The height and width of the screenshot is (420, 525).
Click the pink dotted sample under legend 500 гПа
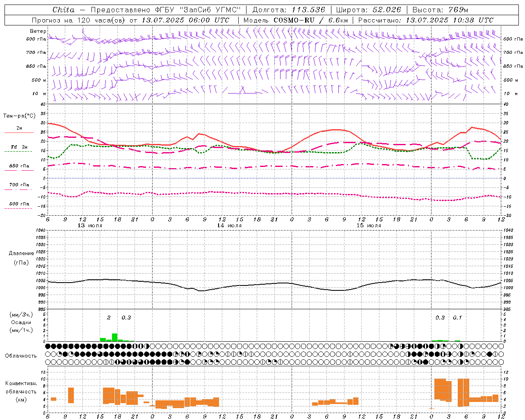coord(18,209)
